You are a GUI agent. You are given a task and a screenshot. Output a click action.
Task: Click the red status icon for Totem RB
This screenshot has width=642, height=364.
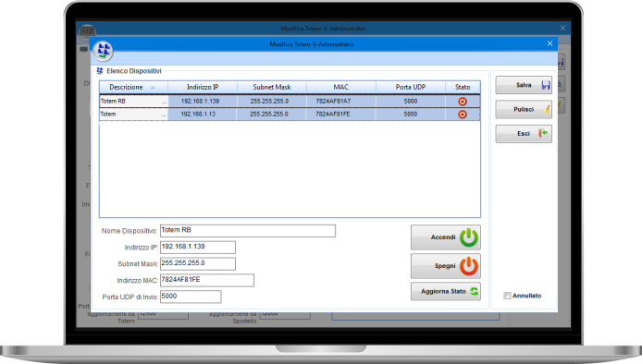[x=463, y=102]
